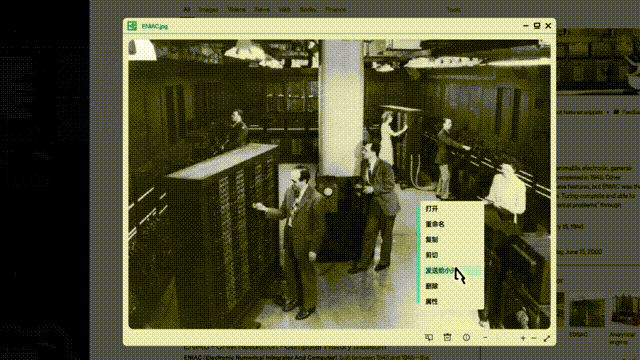Click the send-to-device icon in bottom toolbar
The width and height of the screenshot is (640, 360).
point(429,338)
